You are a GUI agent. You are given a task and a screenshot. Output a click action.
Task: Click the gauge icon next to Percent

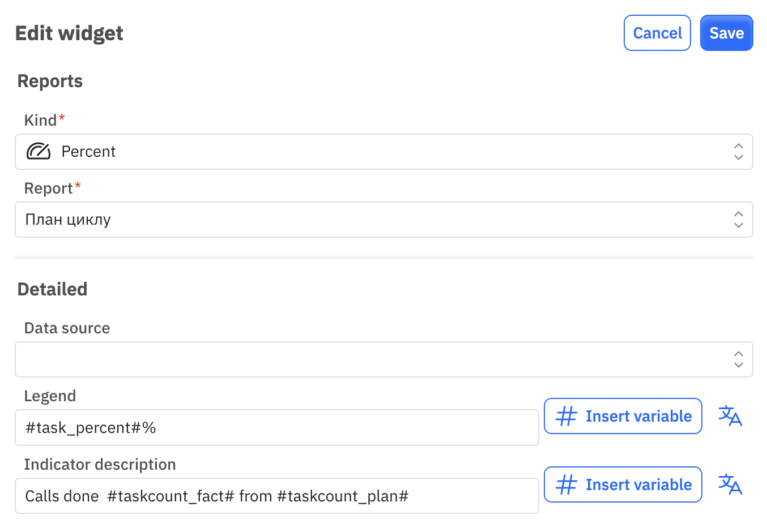[39, 152]
